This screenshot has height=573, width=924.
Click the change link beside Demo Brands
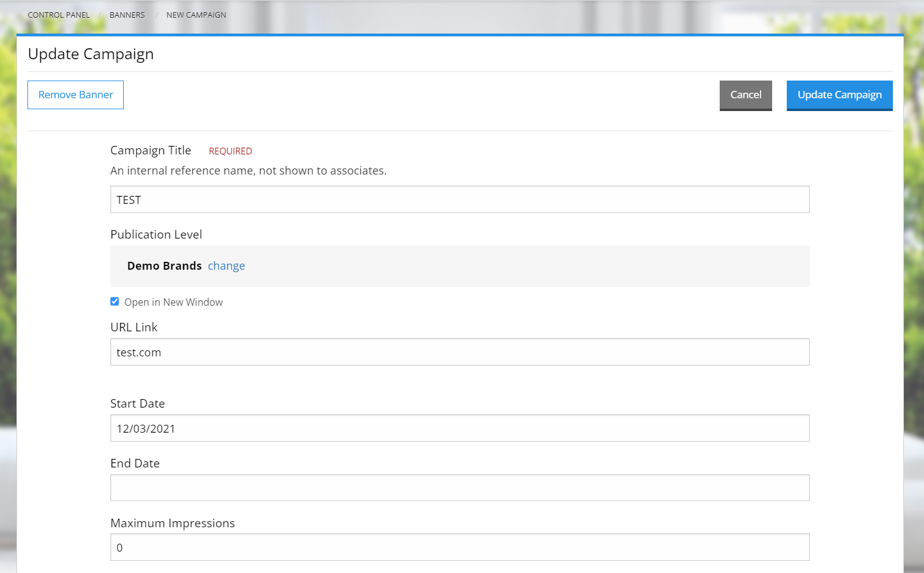(x=226, y=266)
